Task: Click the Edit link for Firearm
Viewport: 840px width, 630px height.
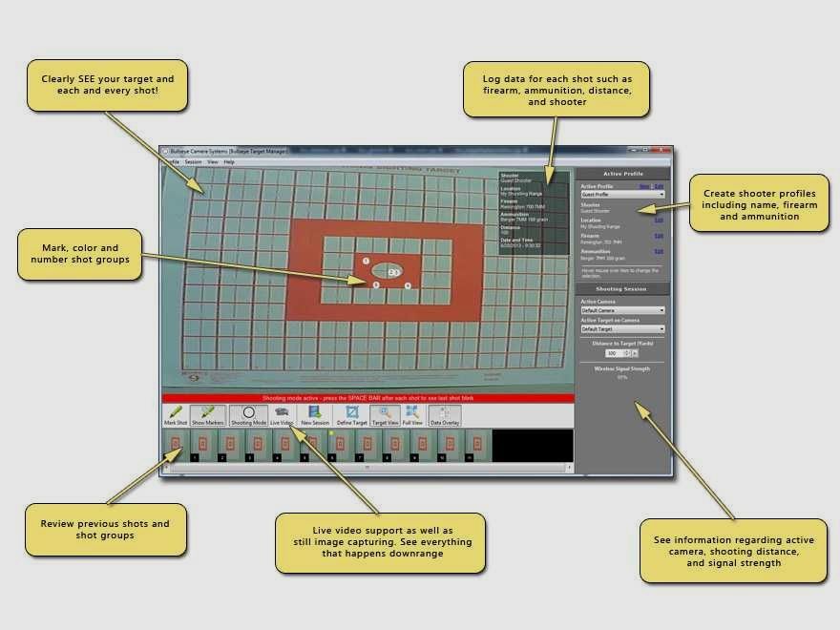Action: [x=659, y=236]
